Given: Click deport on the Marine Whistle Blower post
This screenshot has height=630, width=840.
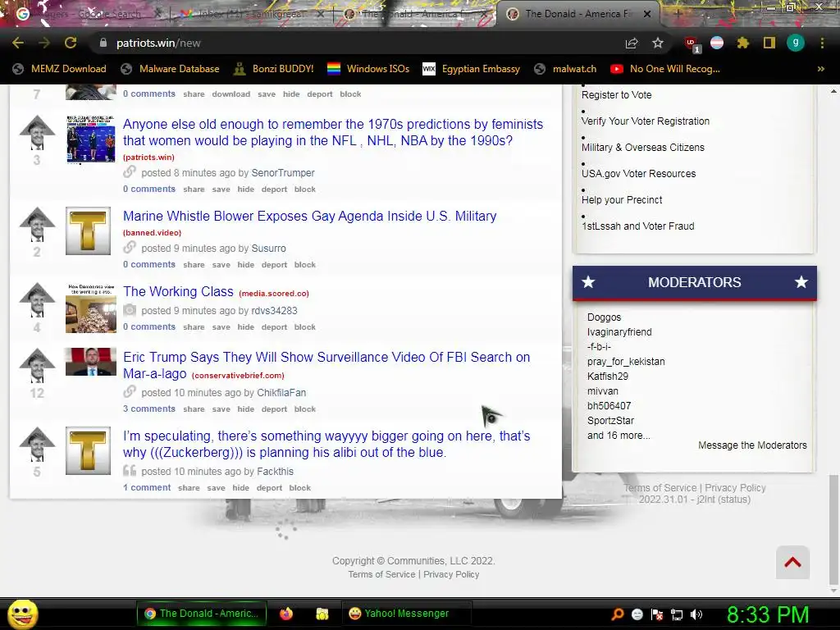Looking at the screenshot, I should [274, 265].
